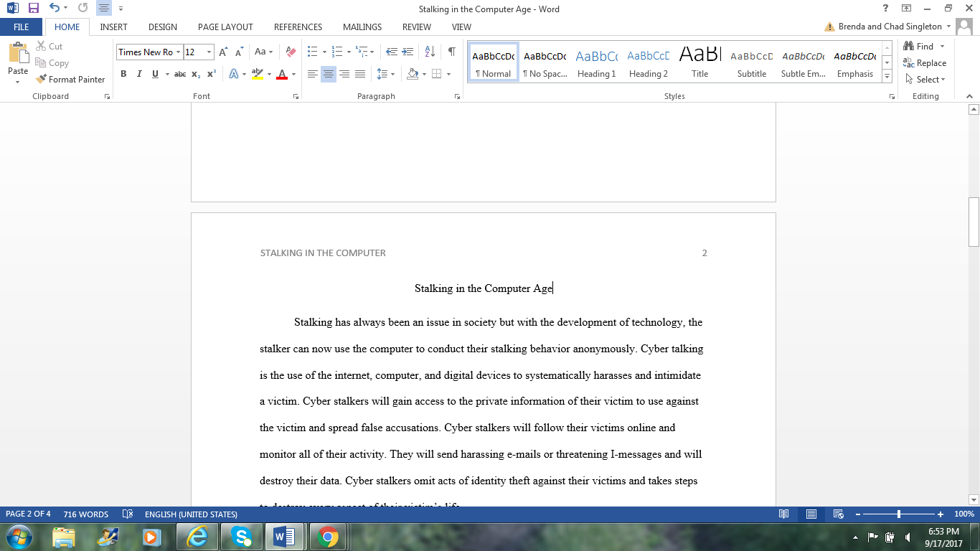Click the zoom slider handle

tap(899, 514)
